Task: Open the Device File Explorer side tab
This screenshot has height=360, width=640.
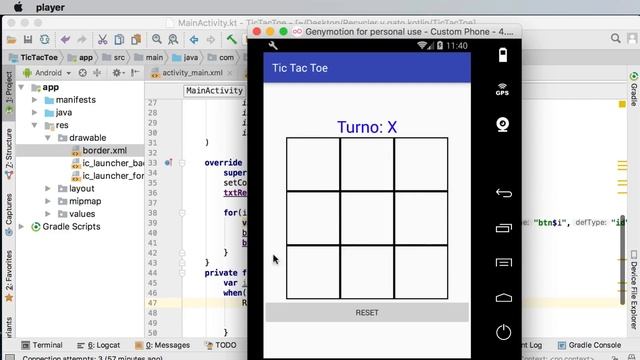Action: [633, 290]
